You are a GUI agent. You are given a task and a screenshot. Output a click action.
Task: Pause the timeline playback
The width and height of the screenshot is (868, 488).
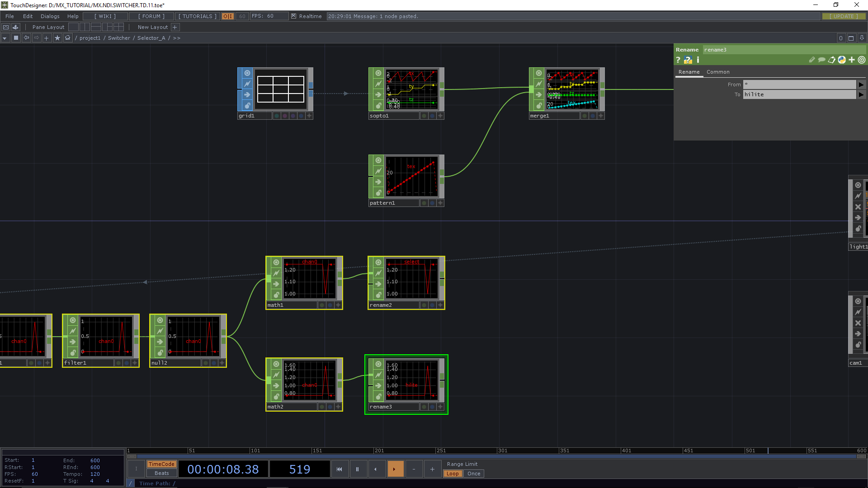coord(358,469)
